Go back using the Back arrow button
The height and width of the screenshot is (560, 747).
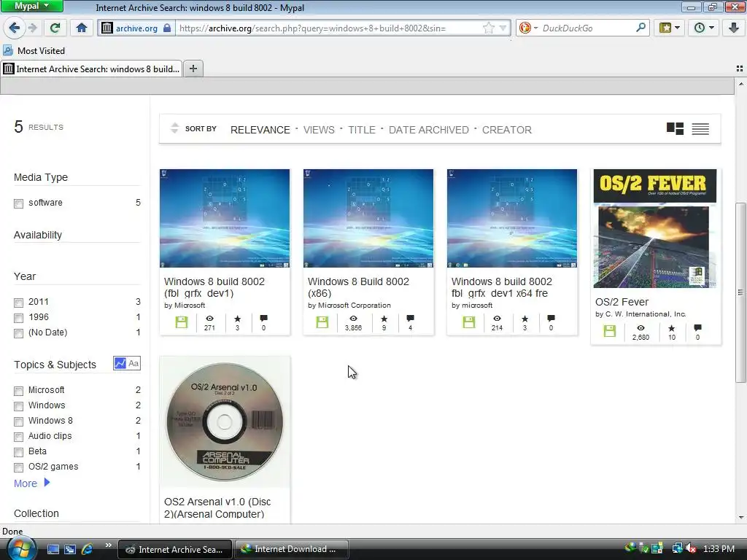(x=15, y=28)
